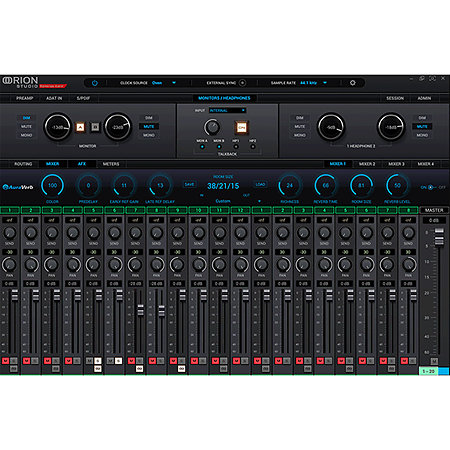This screenshot has height=450, width=450.
Task: Click the green channel 12 header label
Action: pyautogui.click(x=240, y=210)
